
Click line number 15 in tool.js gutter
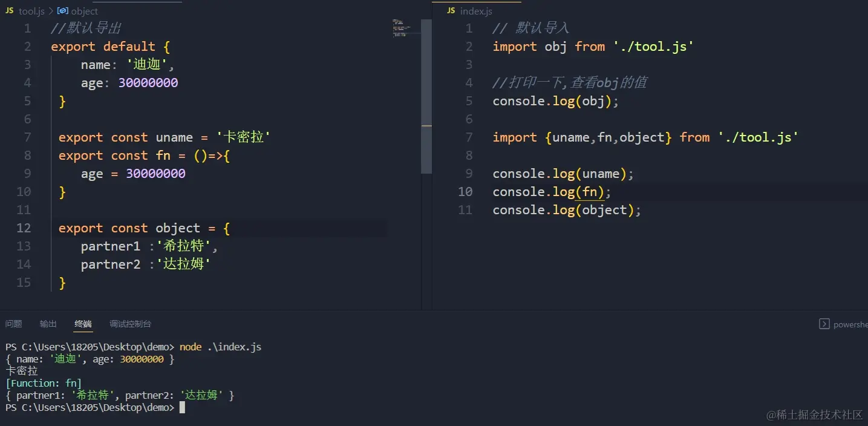pyautogui.click(x=24, y=283)
